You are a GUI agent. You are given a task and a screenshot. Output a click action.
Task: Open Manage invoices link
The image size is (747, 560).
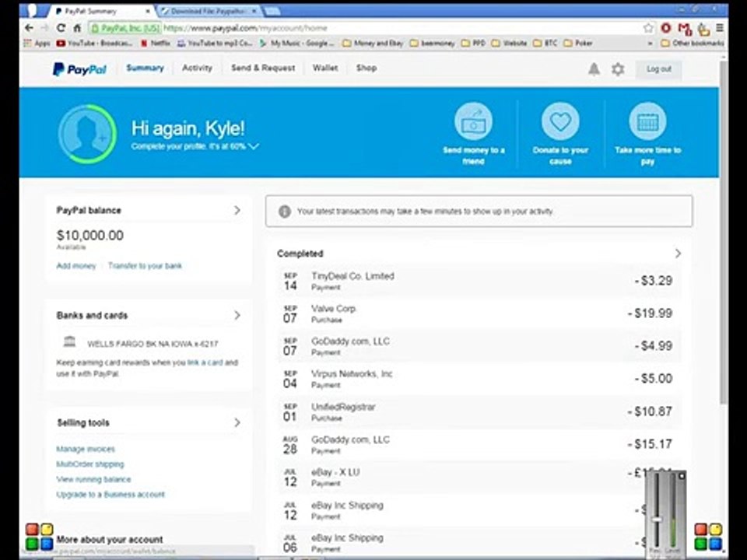pyautogui.click(x=86, y=449)
